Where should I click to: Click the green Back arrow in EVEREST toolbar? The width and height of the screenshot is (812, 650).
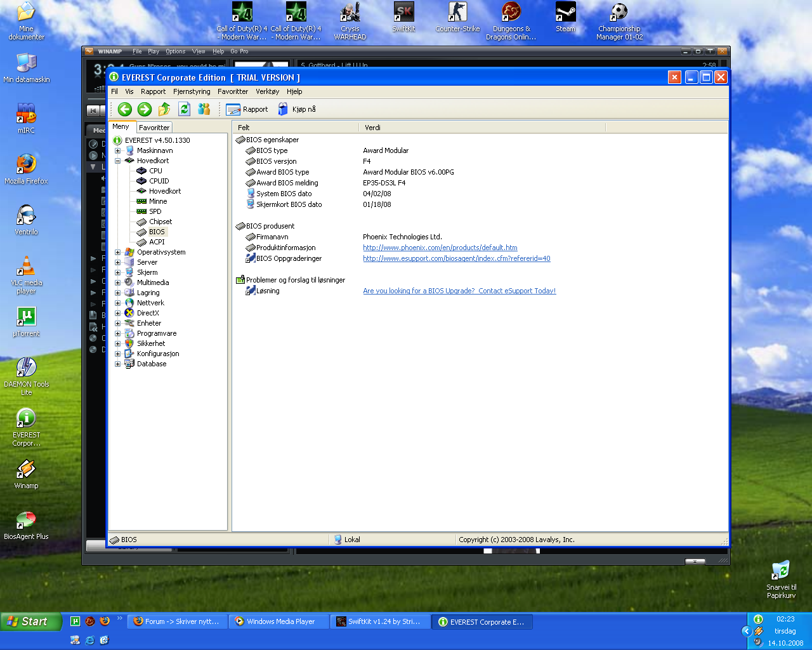coord(125,109)
